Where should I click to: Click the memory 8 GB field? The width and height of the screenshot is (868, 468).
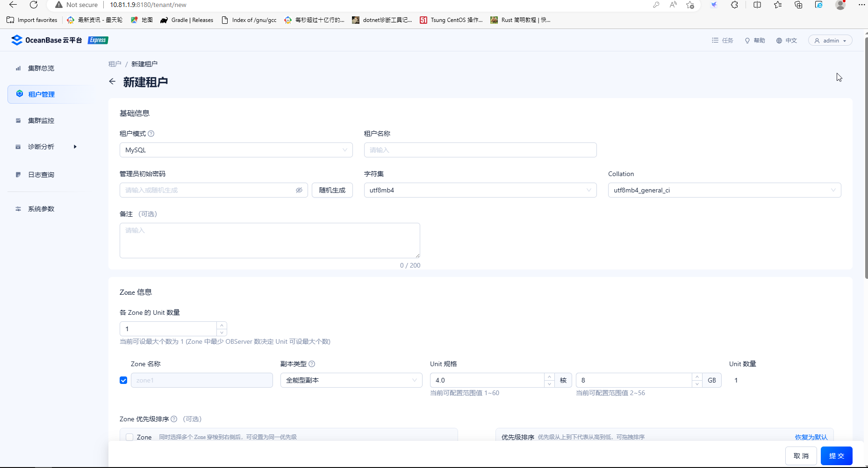(x=634, y=380)
